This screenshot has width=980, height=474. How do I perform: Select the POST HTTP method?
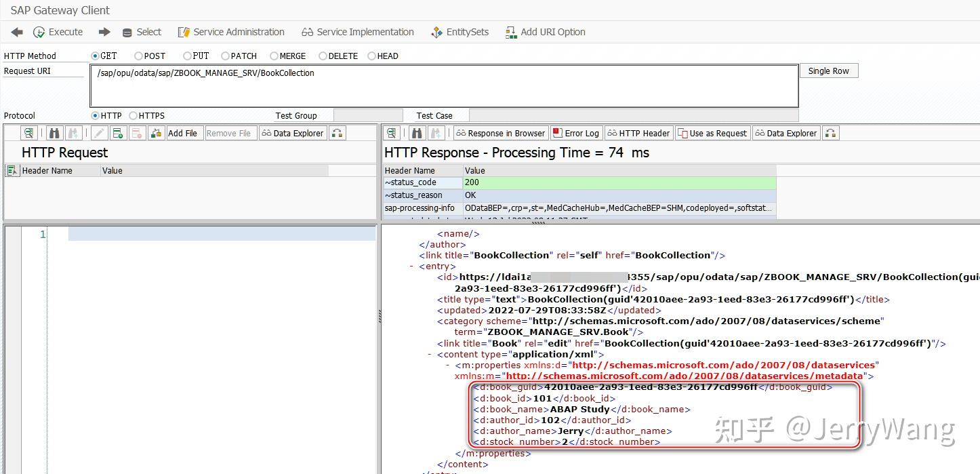coord(138,56)
